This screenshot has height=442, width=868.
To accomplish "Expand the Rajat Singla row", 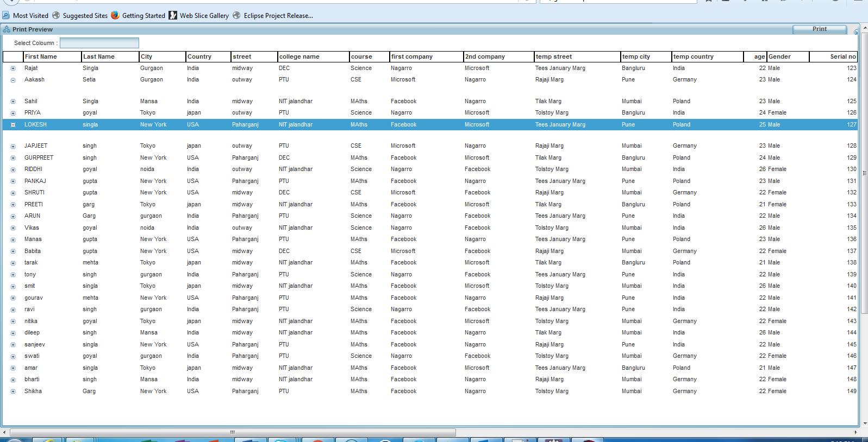I will 13,68.
